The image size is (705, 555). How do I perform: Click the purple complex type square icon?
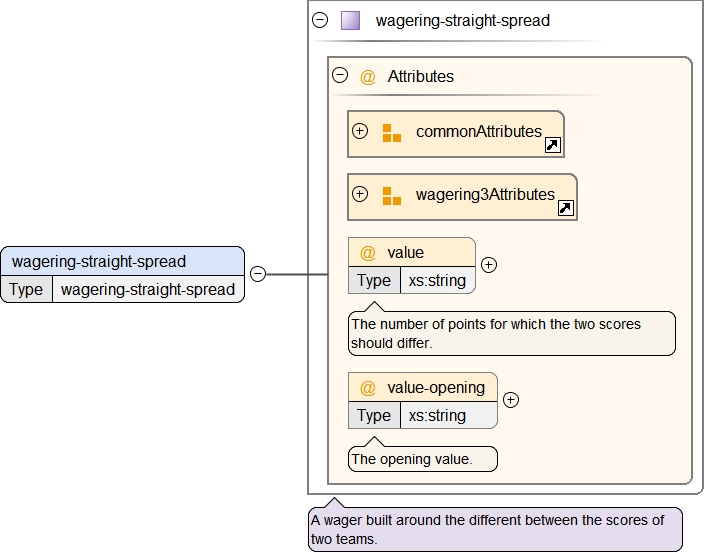click(x=350, y=20)
